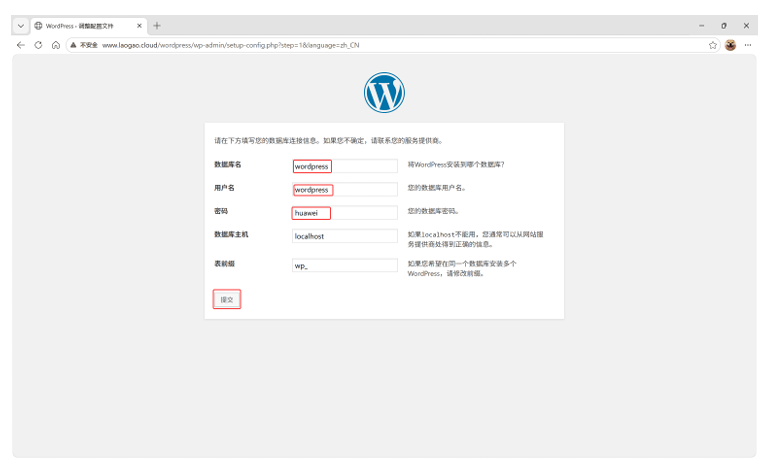The width and height of the screenshot is (768, 469).
Task: Click the WordPress logo
Action: (x=384, y=93)
